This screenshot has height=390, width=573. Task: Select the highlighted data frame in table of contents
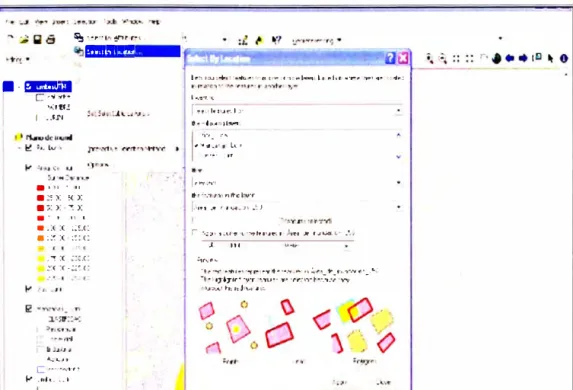pyautogui.click(x=48, y=87)
